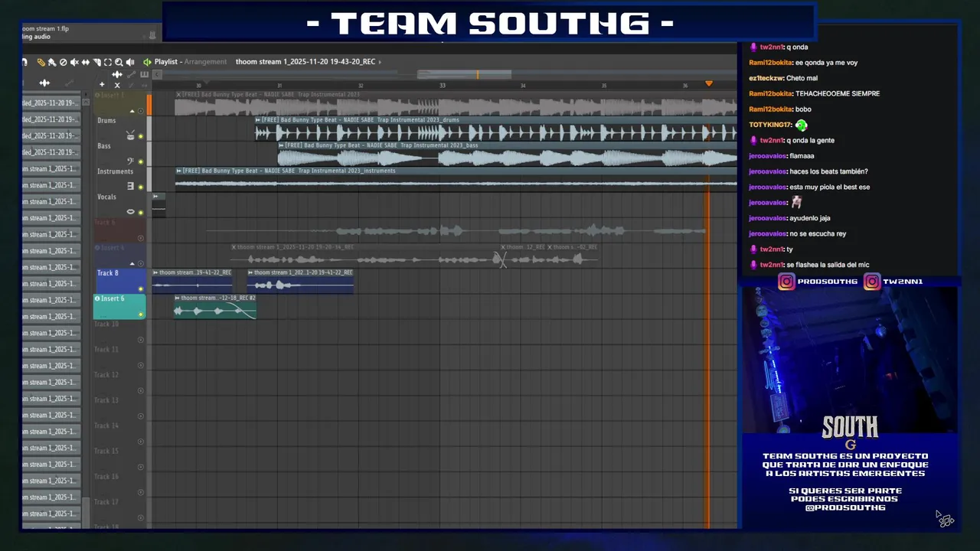Click the PRODSOUTHG Instagram icon
This screenshot has width=980, height=551.
[786, 282]
